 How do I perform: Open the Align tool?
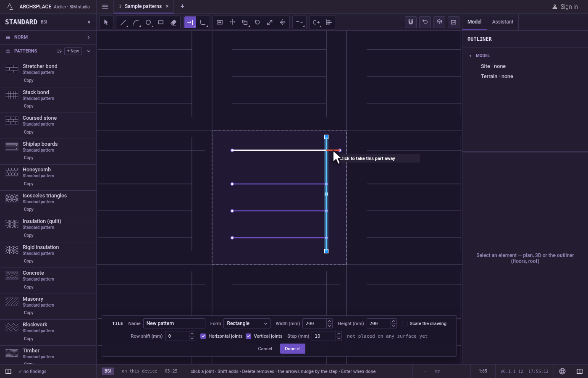(x=329, y=22)
